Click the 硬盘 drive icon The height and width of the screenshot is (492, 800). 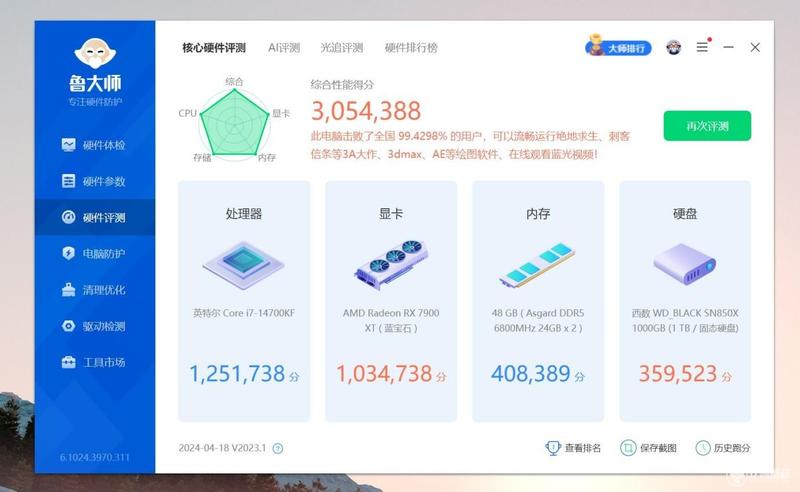point(685,264)
